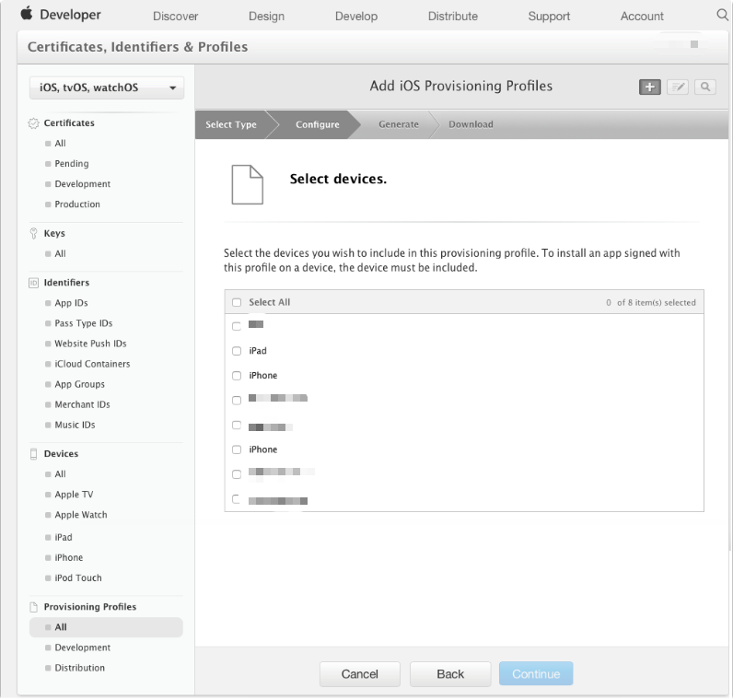The height and width of the screenshot is (700, 733).
Task: Open Development provisioning profiles
Action: pos(82,648)
